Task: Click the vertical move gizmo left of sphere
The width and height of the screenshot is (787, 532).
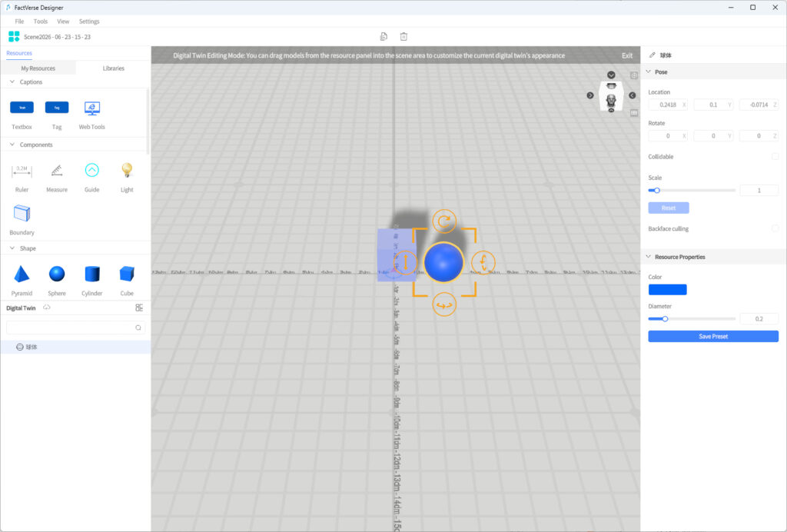Action: click(405, 262)
